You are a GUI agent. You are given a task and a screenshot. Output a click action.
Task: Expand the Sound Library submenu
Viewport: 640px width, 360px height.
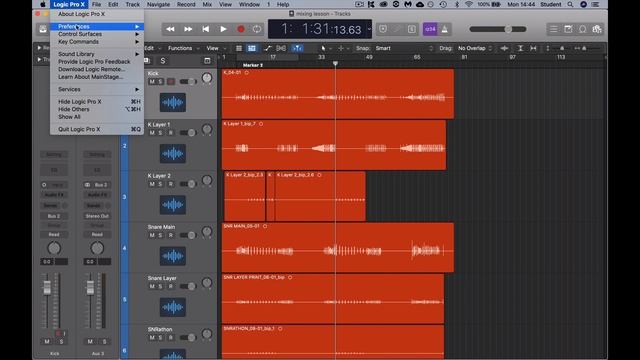click(x=97, y=54)
